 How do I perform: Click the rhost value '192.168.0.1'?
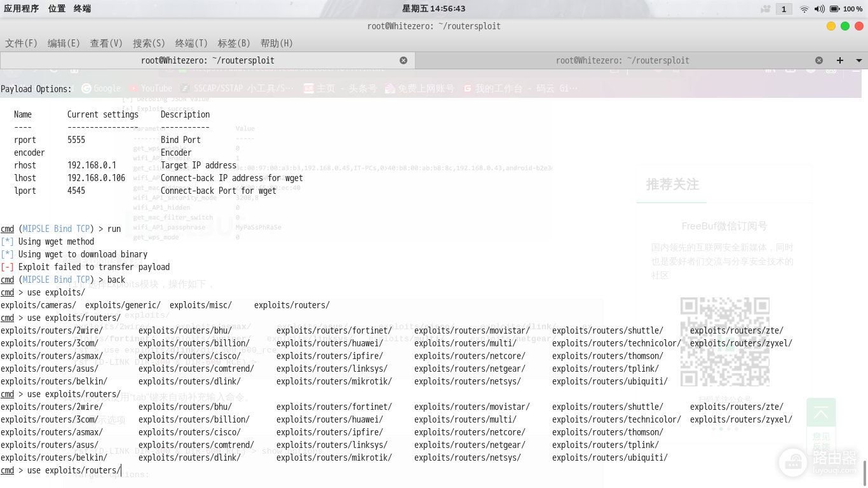(x=92, y=165)
